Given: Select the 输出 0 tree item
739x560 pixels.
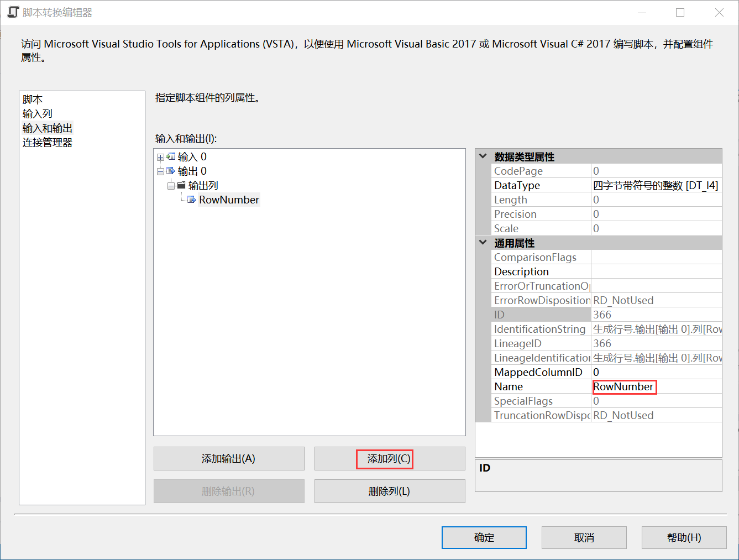Looking at the screenshot, I should pos(192,171).
